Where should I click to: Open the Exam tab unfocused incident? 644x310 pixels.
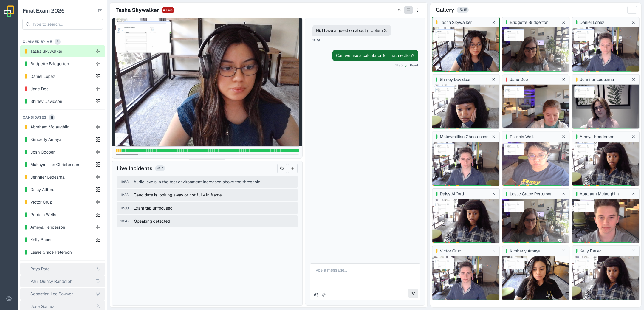point(207,208)
